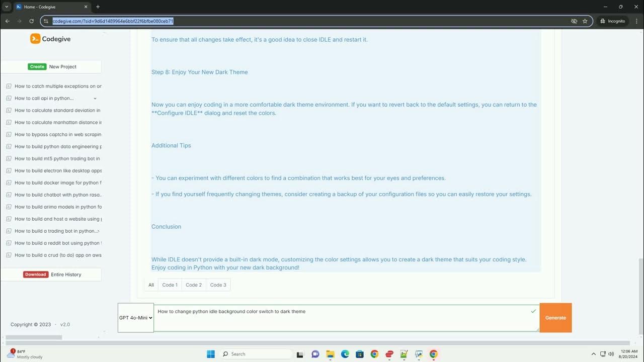Open 'How to build mt5 python trading bot'
Image resolution: width=644 pixels, height=362 pixels.
58,158
